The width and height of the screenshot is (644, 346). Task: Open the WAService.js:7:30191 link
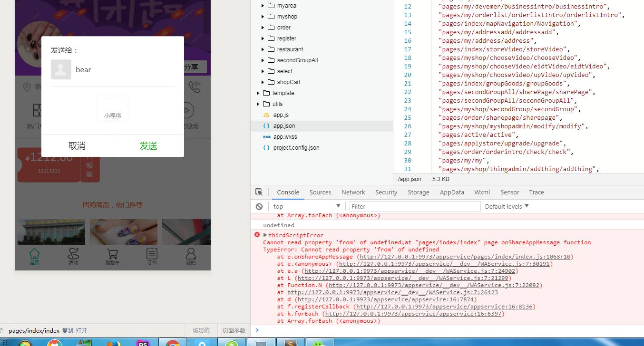coord(444,264)
